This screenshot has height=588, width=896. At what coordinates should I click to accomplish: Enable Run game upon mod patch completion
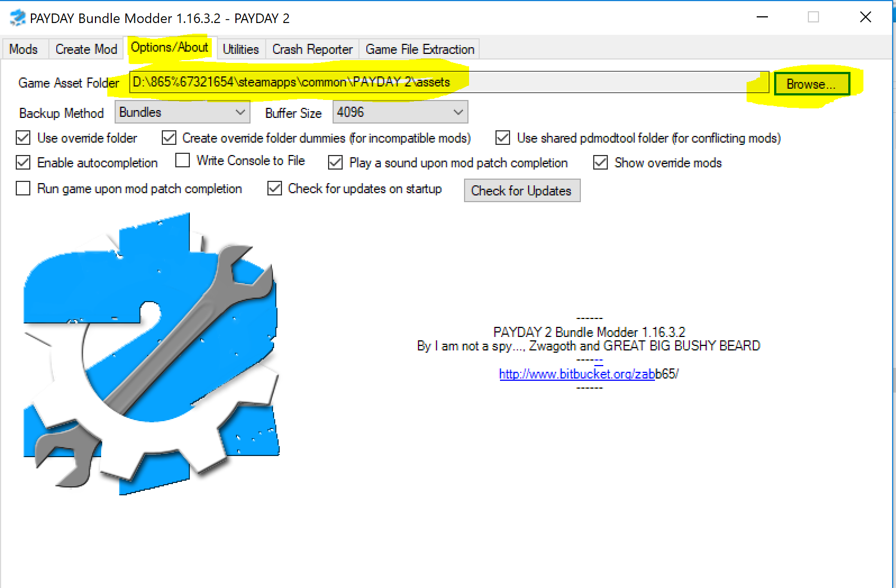pos(23,189)
